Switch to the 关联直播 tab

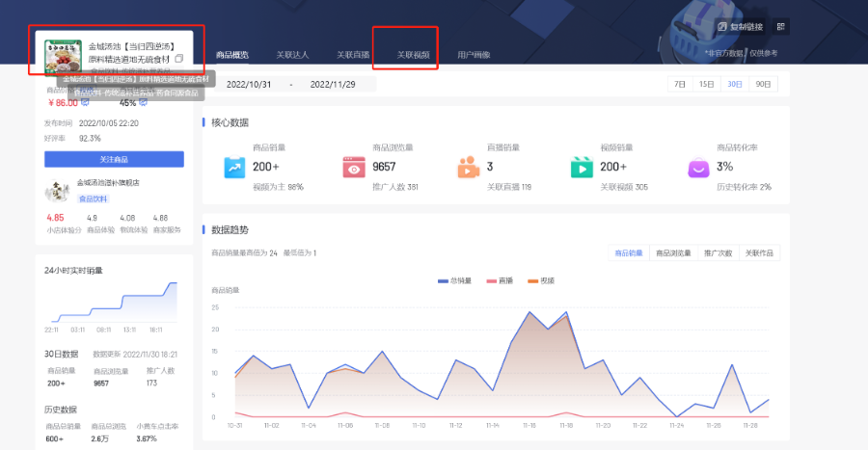(353, 55)
